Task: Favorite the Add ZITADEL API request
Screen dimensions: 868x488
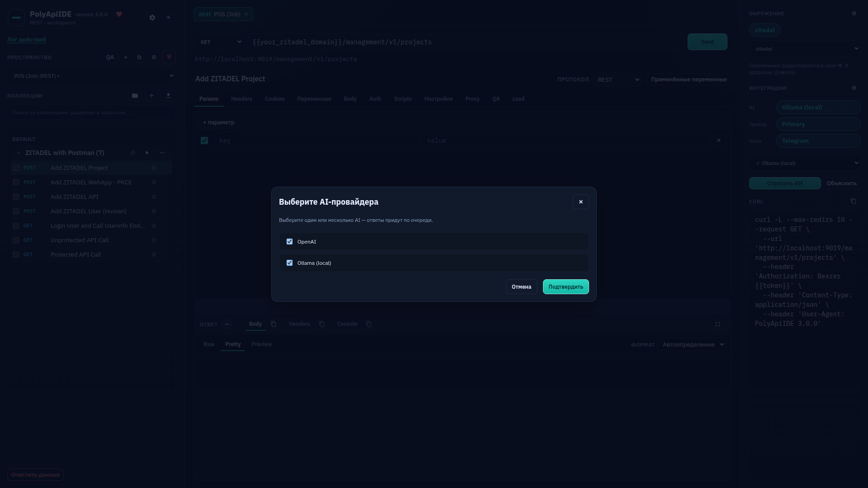Action: [x=154, y=197]
